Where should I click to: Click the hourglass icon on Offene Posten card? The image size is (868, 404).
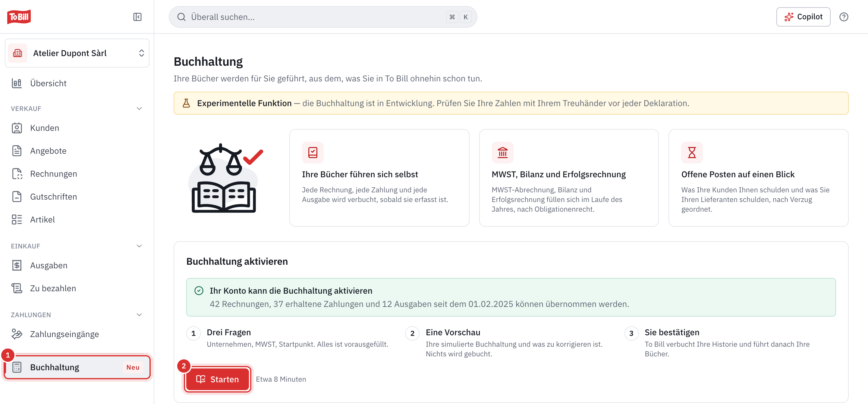coord(692,152)
